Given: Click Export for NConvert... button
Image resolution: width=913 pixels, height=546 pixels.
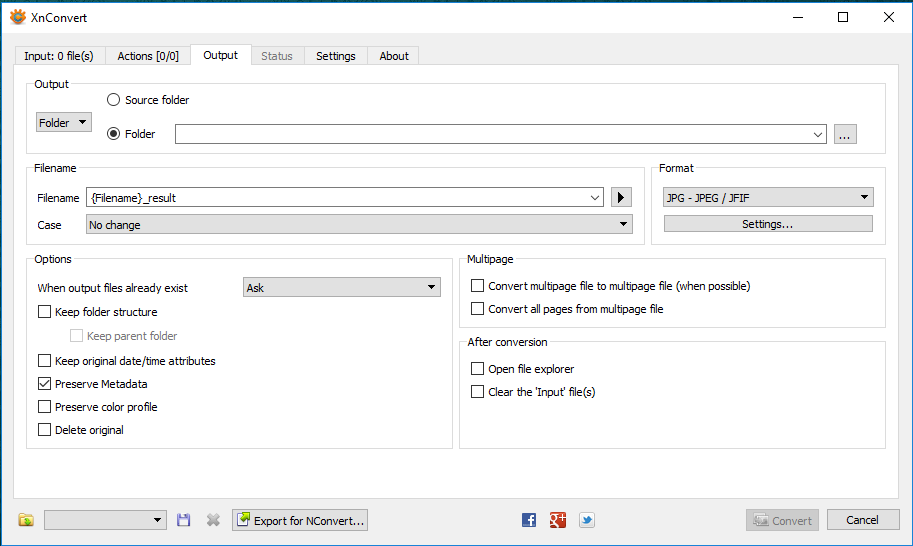Looking at the screenshot, I should click(300, 520).
